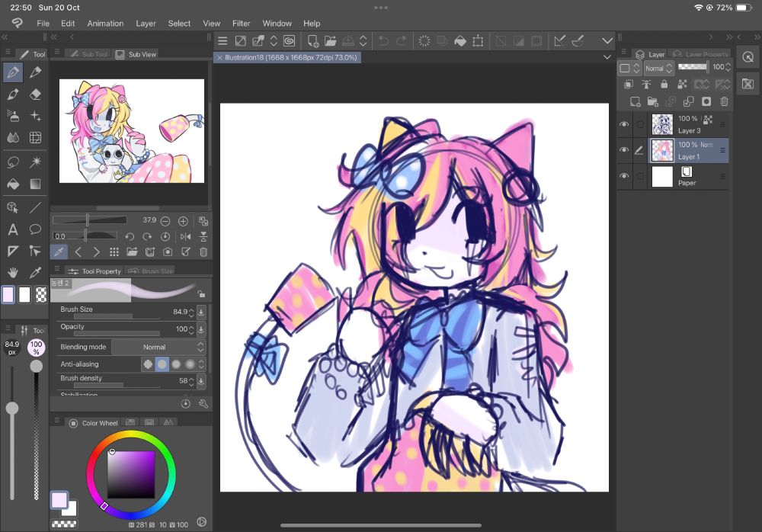Select the Airbrush tool
762x532 pixels.
13,116
